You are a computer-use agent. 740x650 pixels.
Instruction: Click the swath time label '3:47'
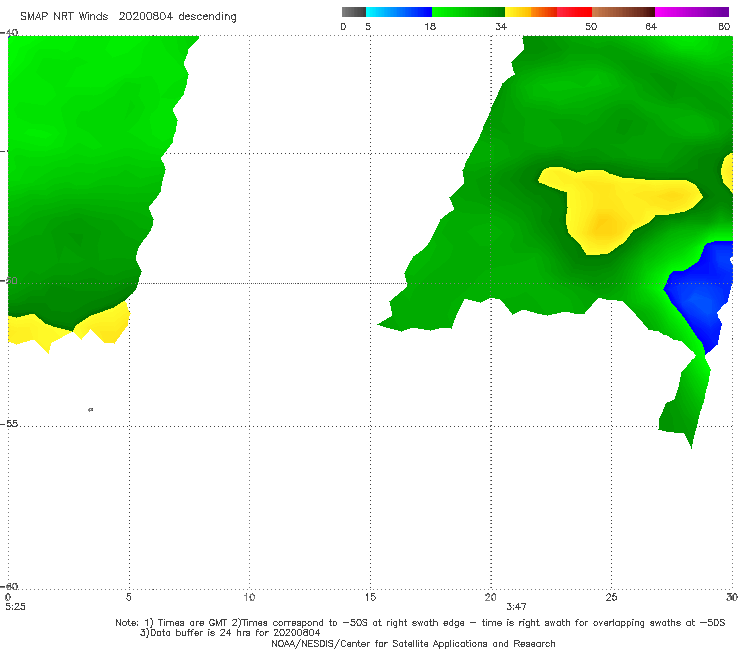coord(516,607)
